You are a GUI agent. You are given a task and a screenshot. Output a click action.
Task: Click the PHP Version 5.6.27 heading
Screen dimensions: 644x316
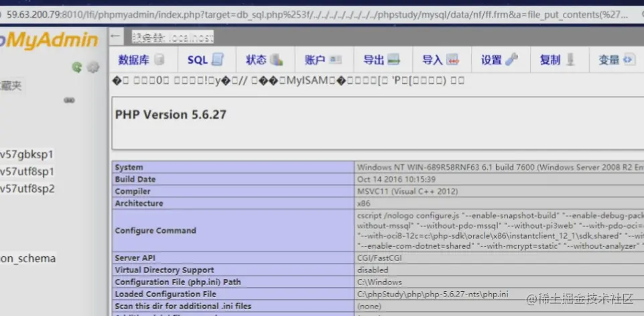[x=170, y=114]
